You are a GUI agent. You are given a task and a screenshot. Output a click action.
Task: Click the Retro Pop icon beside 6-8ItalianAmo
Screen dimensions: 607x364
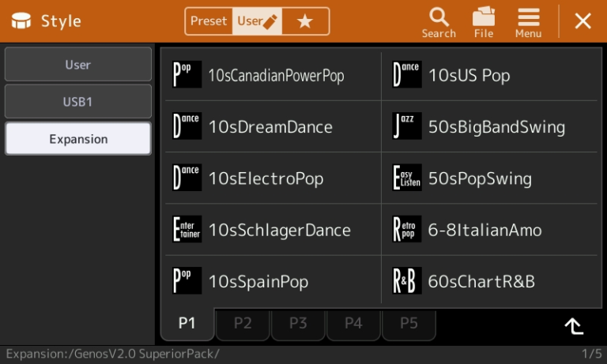[407, 229]
